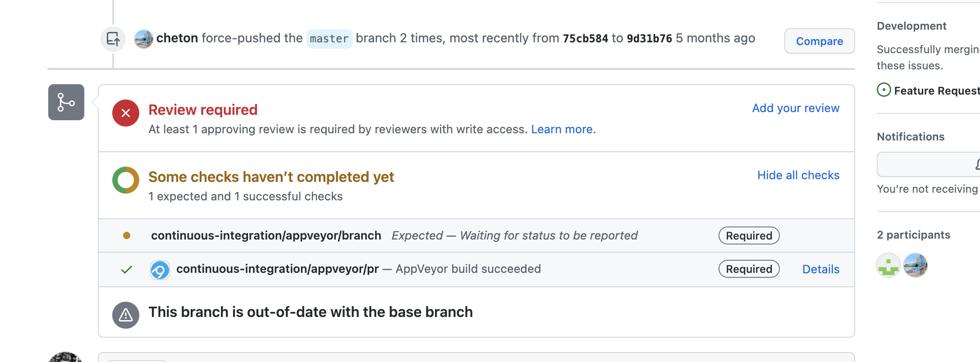This screenshot has height=362, width=980.
Task: Click the force-push event icon
Action: click(x=113, y=39)
